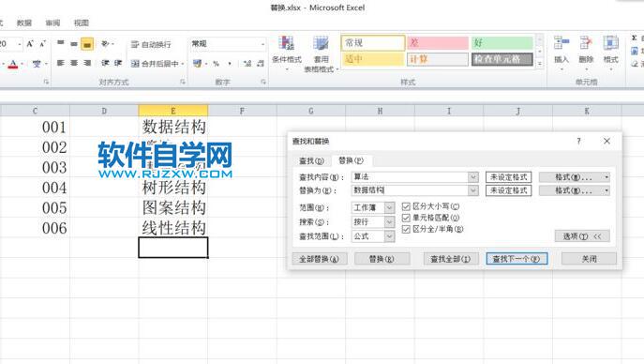This screenshot has width=644, height=364.
Task: Click the 全部替换 replace all button
Action: (320, 259)
